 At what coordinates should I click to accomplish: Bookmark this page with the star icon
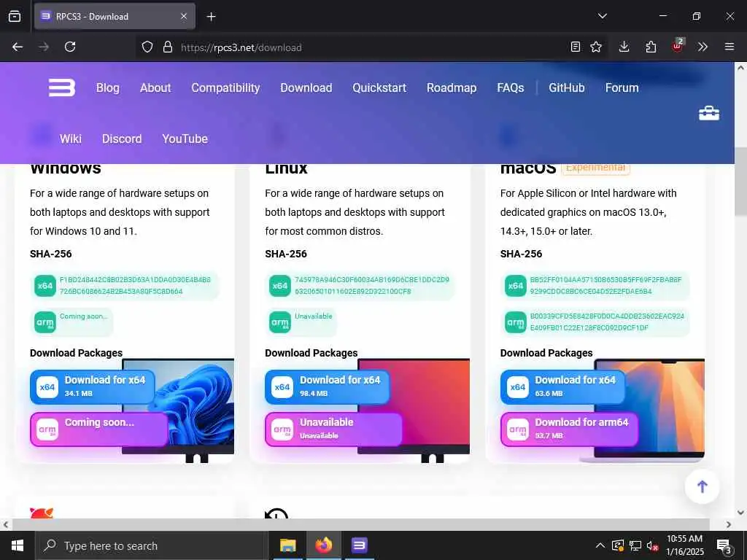point(596,47)
